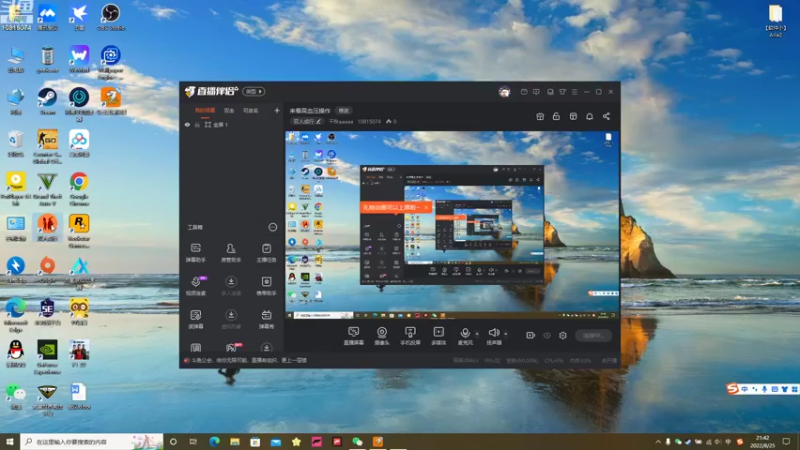Switch to the second scene tab
The image size is (800, 450).
(x=229, y=110)
